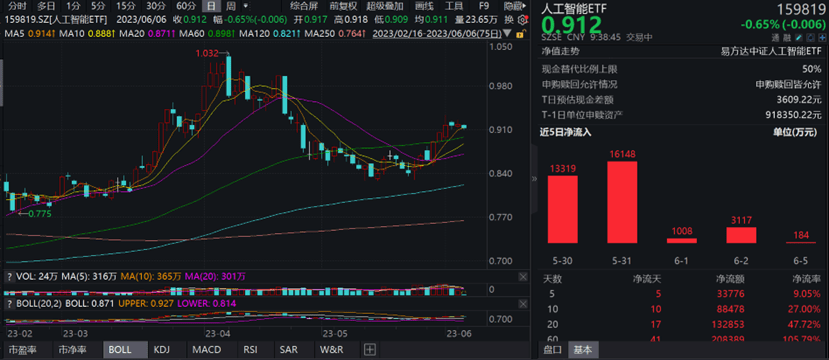Click the alert bell icon
Viewport: 829px width, 360px height.
click(810, 38)
